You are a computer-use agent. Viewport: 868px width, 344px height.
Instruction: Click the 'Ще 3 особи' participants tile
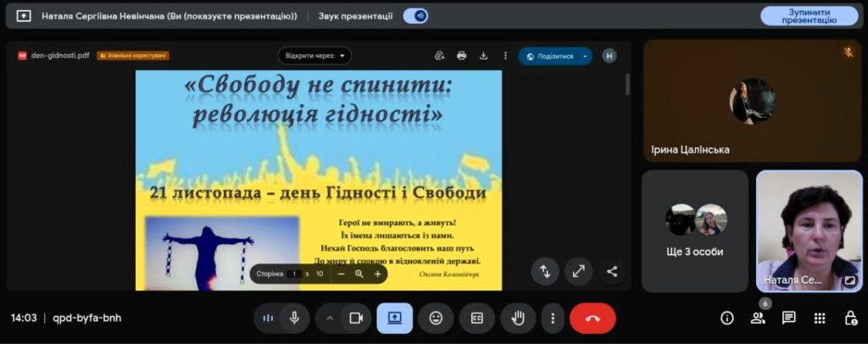pos(694,230)
